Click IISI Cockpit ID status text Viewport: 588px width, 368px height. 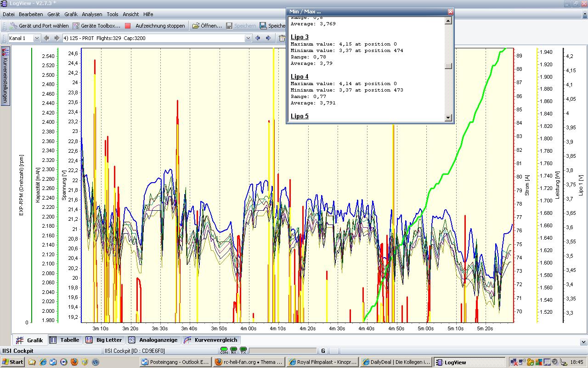[x=135, y=351]
